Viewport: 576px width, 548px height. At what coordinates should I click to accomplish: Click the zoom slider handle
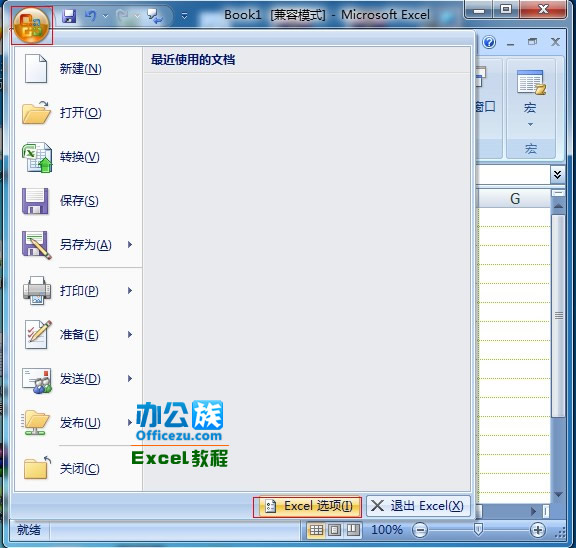point(478,529)
